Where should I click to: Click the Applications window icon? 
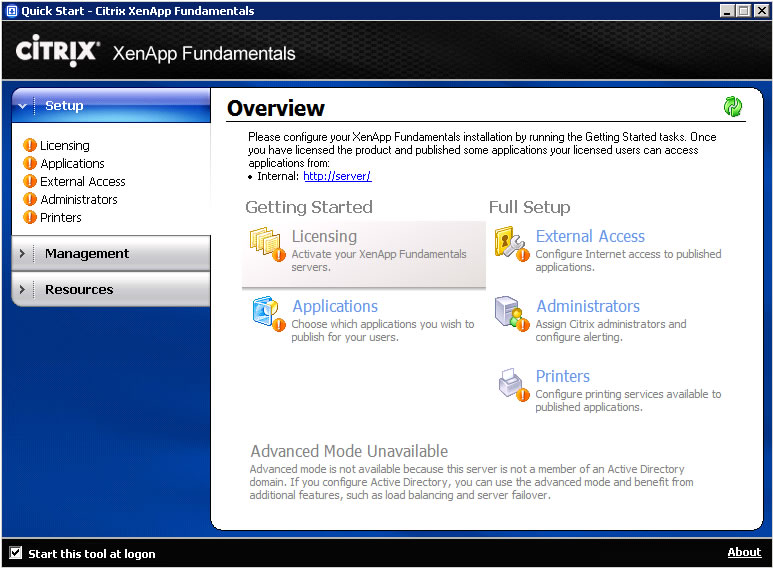coord(268,314)
